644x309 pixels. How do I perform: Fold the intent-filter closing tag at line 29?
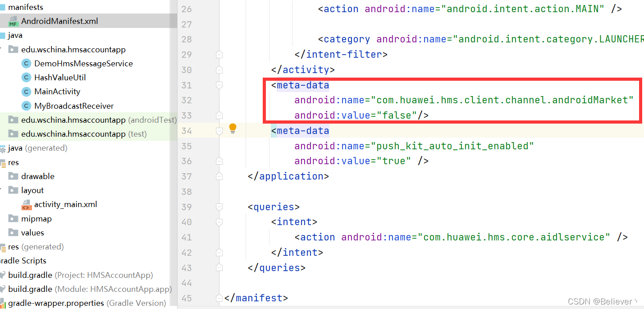[219, 55]
